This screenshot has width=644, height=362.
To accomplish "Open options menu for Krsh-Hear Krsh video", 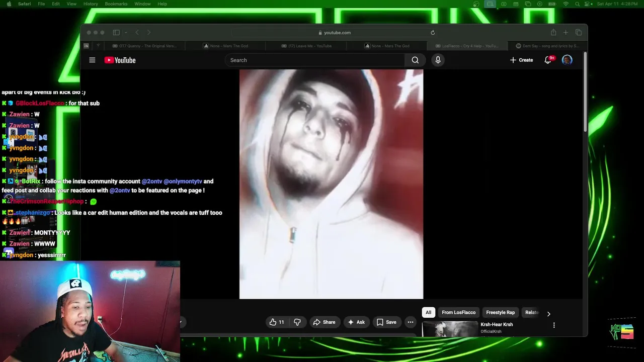I will tap(554, 325).
